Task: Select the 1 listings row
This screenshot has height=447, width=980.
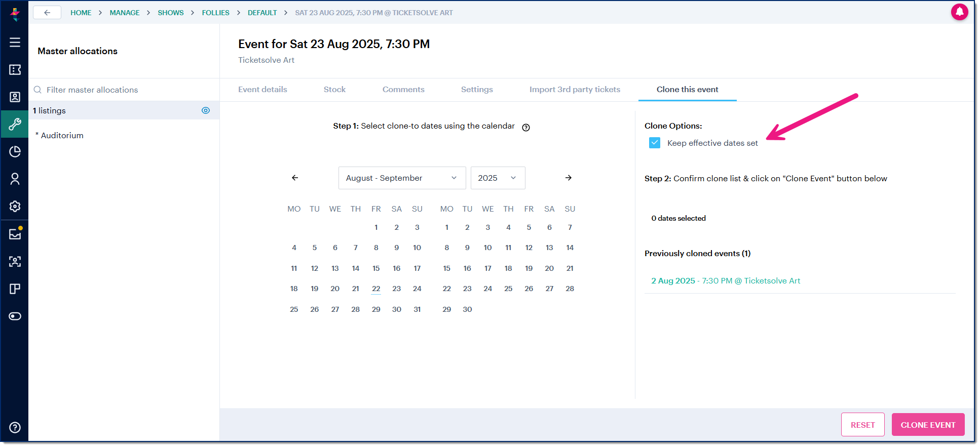Action: point(124,110)
